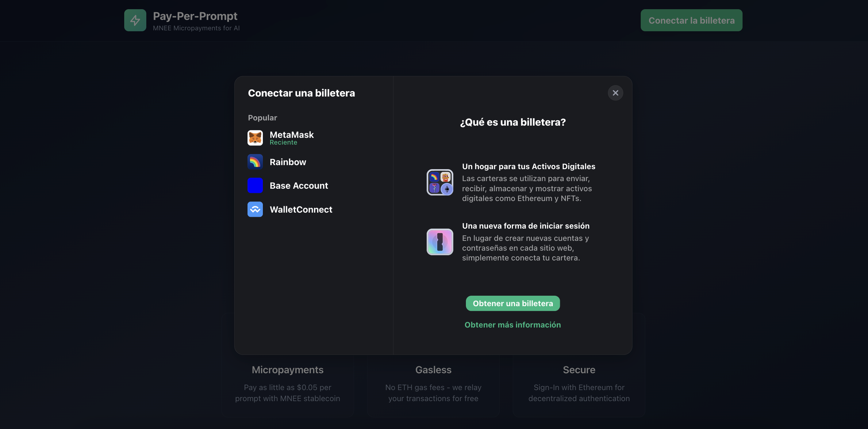
Task: Pick WalletConnect from the list
Action: tap(301, 210)
